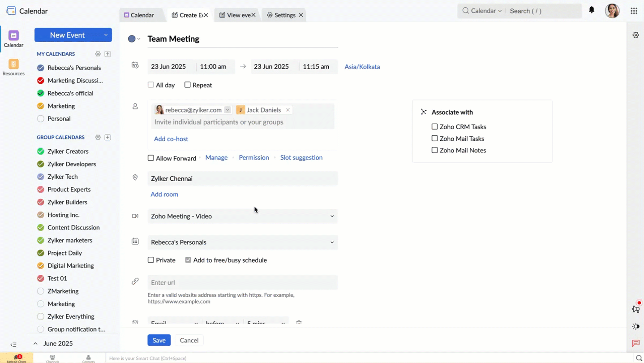Cancel event creation

[x=189, y=340]
